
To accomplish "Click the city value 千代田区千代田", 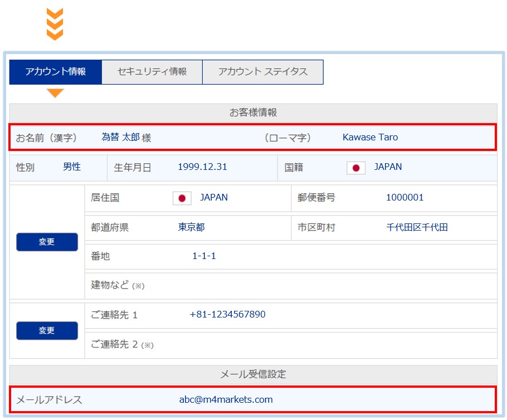I will click(x=417, y=227).
